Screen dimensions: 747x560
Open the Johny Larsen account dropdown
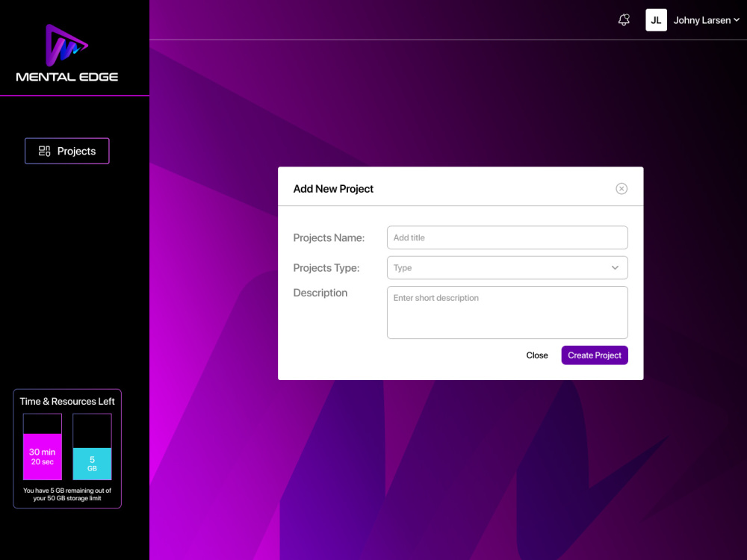pyautogui.click(x=707, y=20)
